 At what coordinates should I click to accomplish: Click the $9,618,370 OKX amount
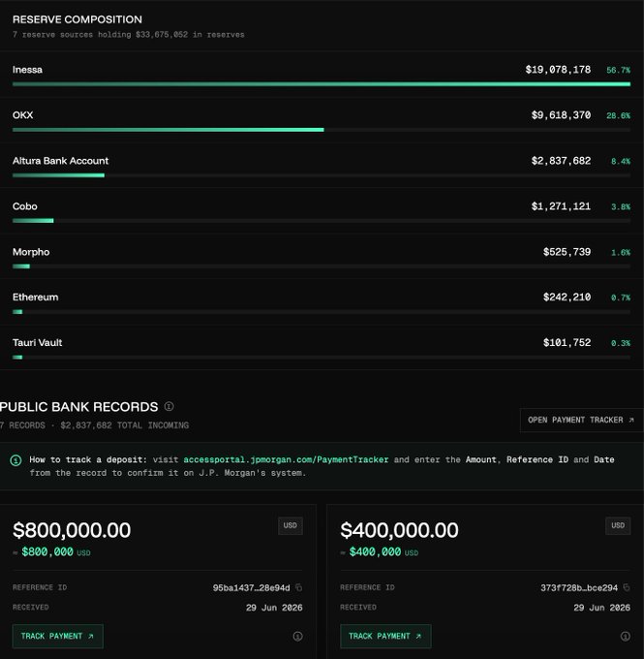[x=561, y=115]
